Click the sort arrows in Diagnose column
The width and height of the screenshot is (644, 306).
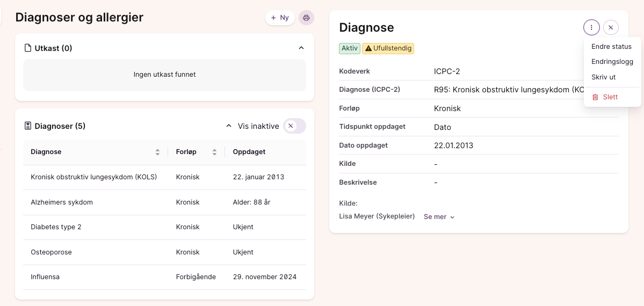coord(157,152)
